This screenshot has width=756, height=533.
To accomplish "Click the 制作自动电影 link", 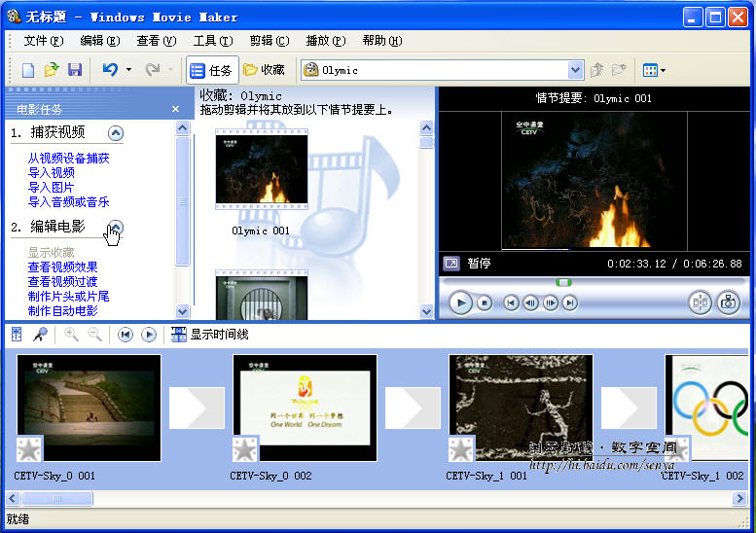I will pos(62,311).
